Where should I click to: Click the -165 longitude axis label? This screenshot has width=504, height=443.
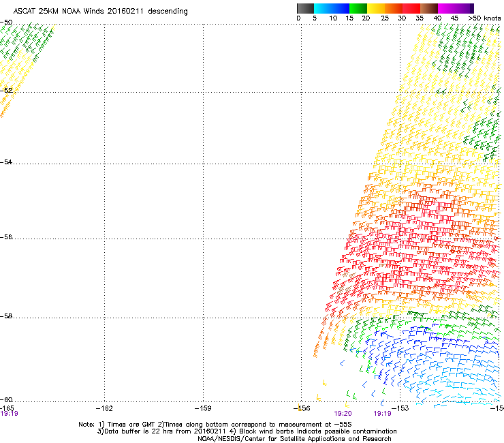pos(7,408)
